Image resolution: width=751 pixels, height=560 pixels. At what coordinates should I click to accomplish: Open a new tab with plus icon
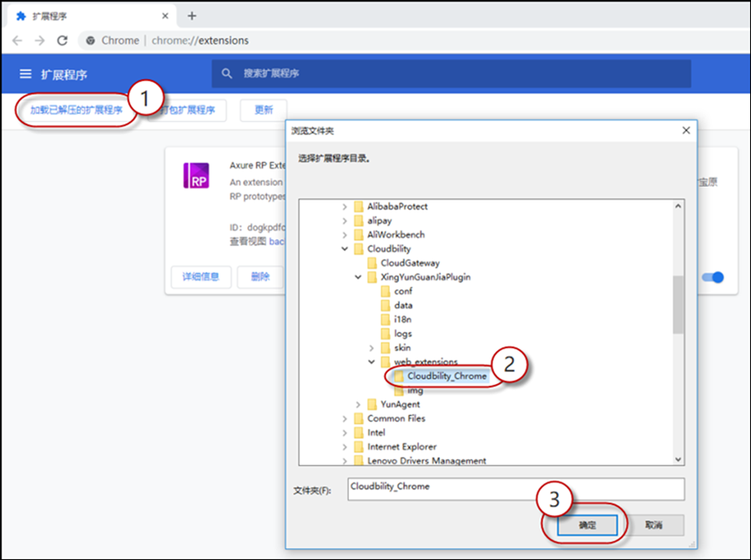(192, 16)
